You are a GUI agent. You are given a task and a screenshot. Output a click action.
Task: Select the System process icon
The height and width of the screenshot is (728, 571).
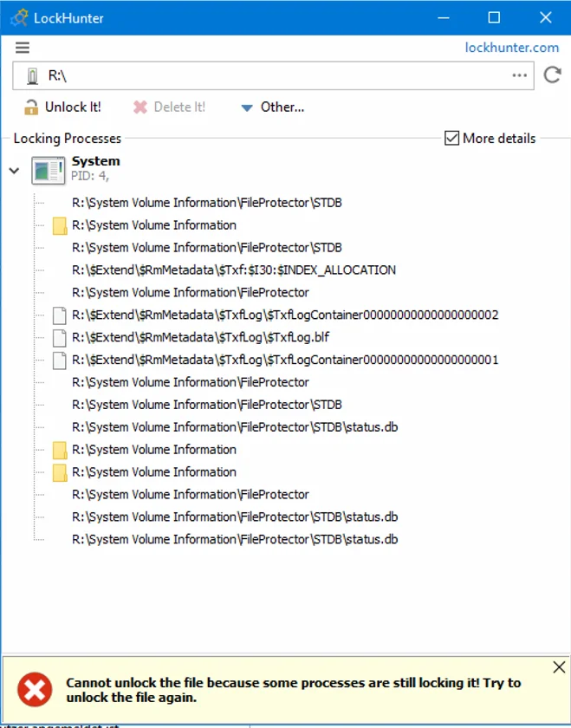[48, 171]
